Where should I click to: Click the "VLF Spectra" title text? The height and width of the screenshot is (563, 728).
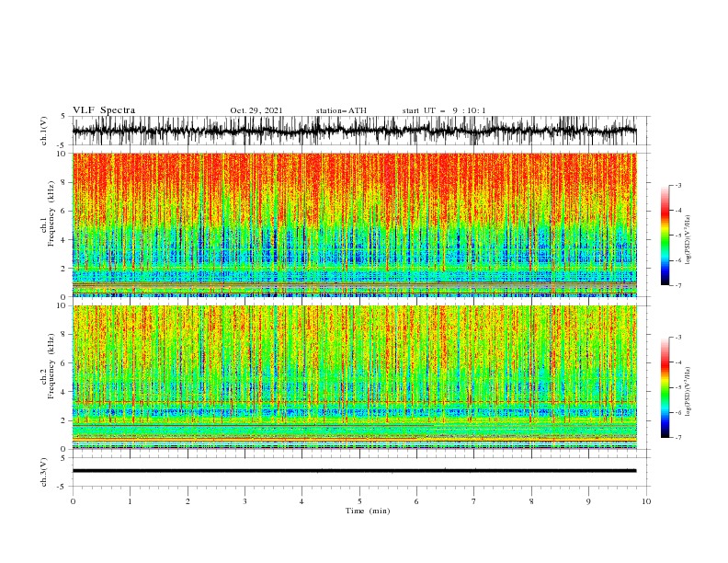(x=104, y=110)
